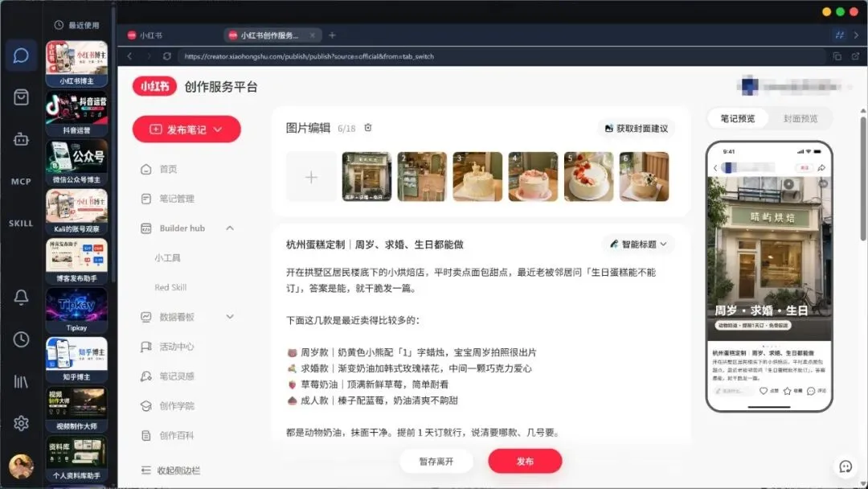868x489 pixels.
Task: Open notifications bell icon
Action: coord(21,298)
